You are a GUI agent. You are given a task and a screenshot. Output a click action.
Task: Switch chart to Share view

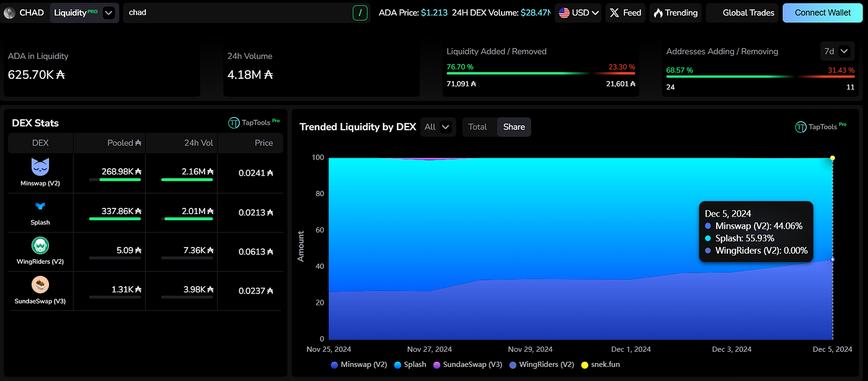pos(514,127)
